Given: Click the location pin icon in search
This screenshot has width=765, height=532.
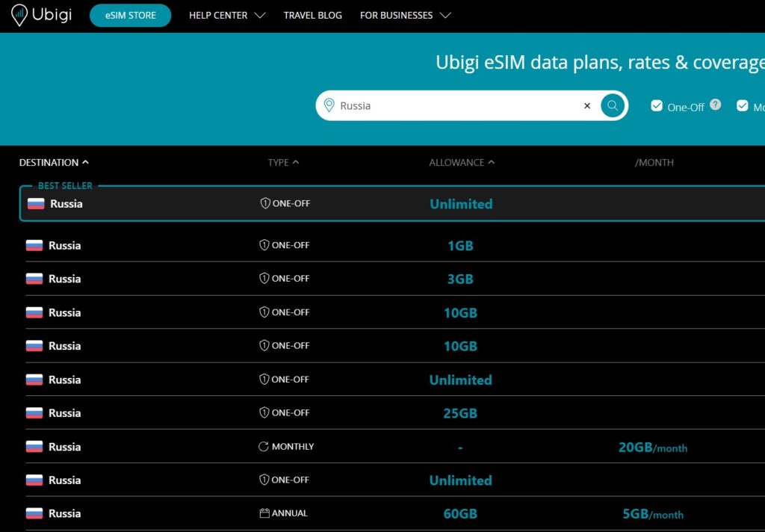Looking at the screenshot, I should point(329,106).
